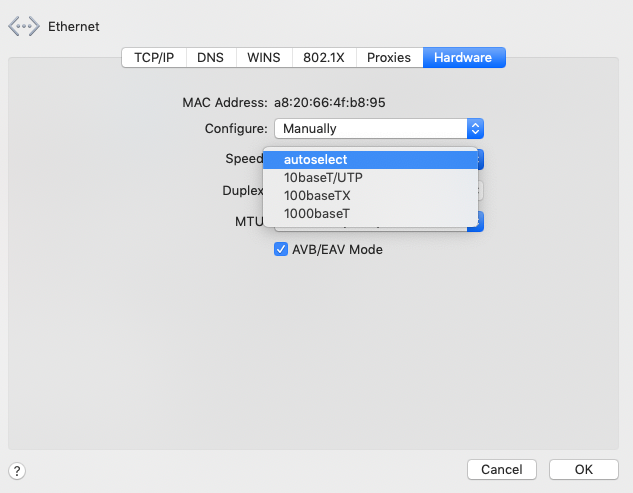The image size is (633, 493).
Task: Toggle the AVB/EAV Mode checkbox
Action: 281,249
